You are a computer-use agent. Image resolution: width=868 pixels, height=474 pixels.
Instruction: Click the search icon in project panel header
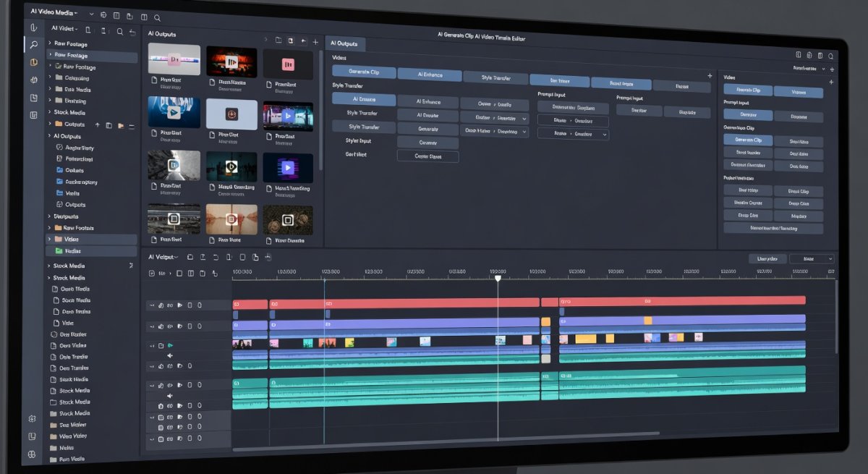point(120,31)
